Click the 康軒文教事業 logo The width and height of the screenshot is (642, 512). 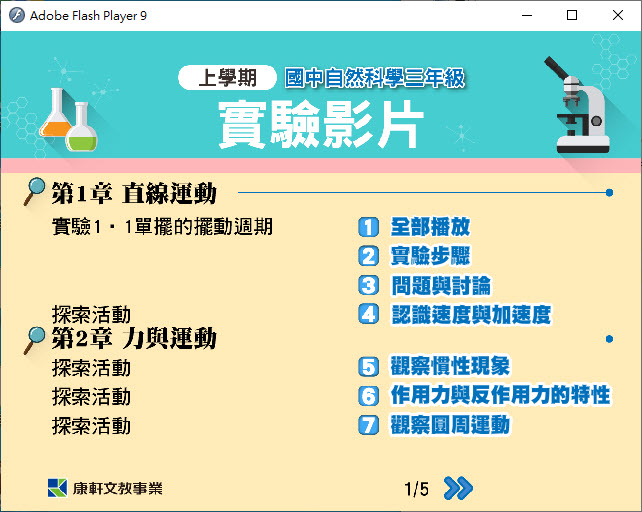(x=105, y=488)
